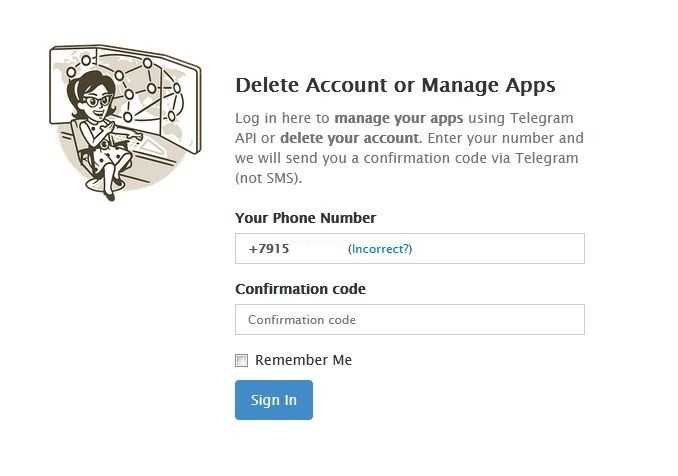Click the '(not SMS).' text in description
Screen dimensions: 678x476
(x=269, y=178)
